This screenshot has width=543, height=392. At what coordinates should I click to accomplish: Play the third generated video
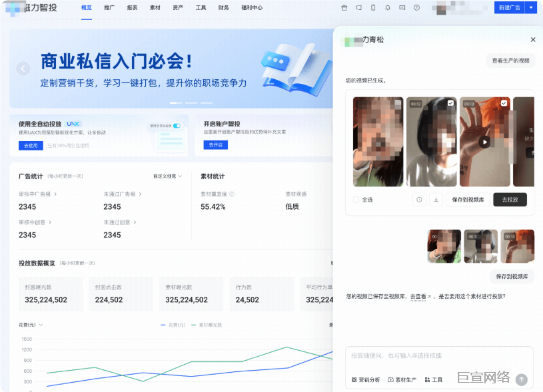coord(484,142)
